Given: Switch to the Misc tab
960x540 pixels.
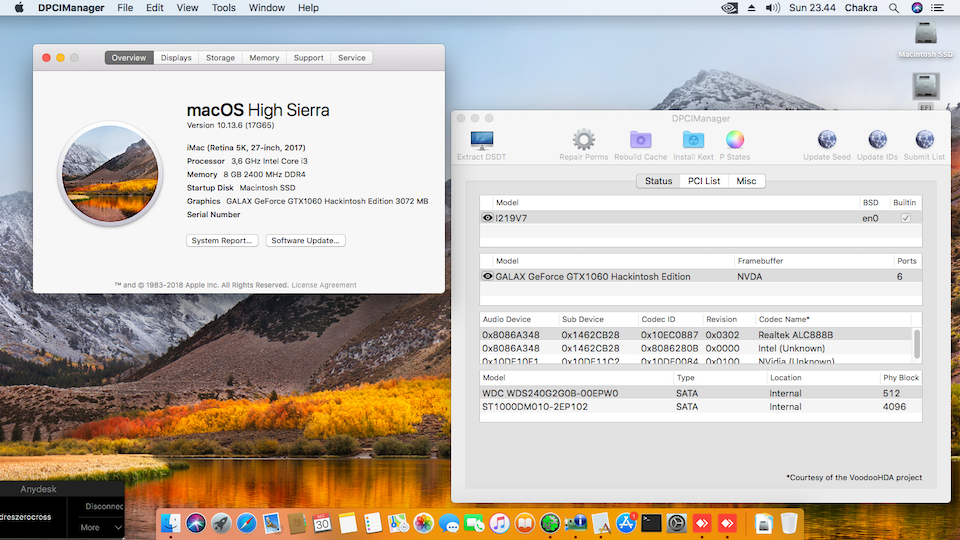Looking at the screenshot, I should (x=746, y=181).
